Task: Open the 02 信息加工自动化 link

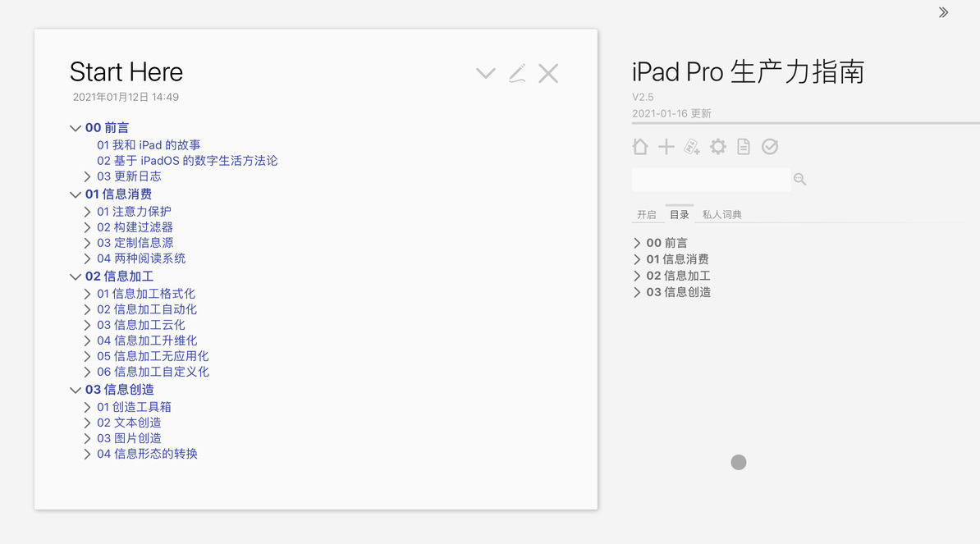Action: pyautogui.click(x=147, y=309)
